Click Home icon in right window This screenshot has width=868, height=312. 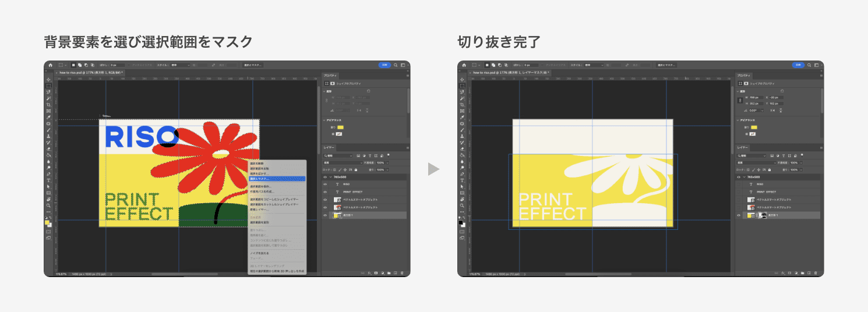click(464, 65)
